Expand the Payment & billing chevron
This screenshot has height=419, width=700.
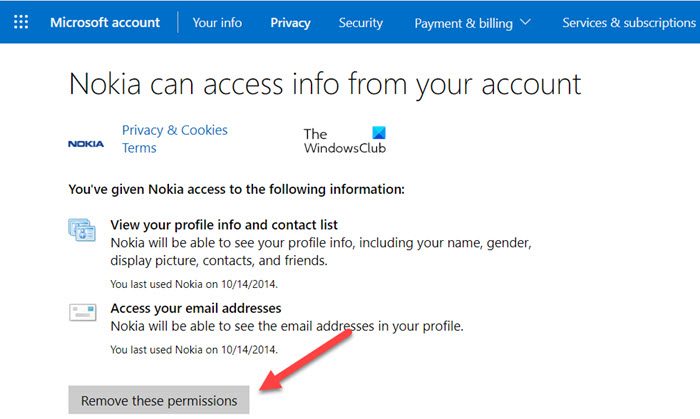(x=526, y=22)
